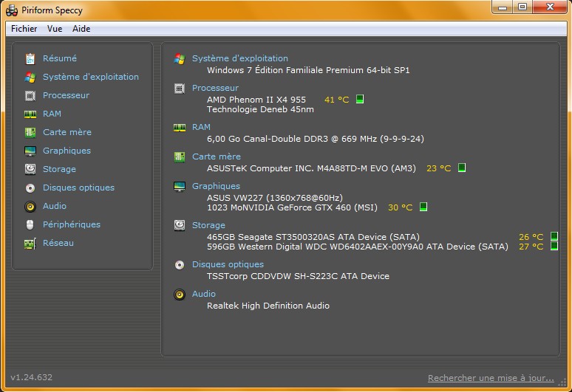The height and width of the screenshot is (392, 572).
Task: Open Disques optiques disc icon in sidebar
Action: 30,188
